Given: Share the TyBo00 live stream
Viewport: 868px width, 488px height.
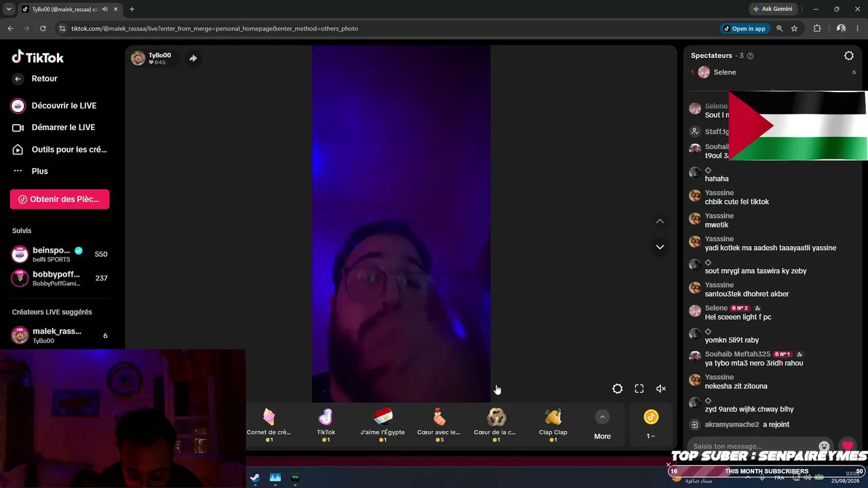Looking at the screenshot, I should point(193,58).
